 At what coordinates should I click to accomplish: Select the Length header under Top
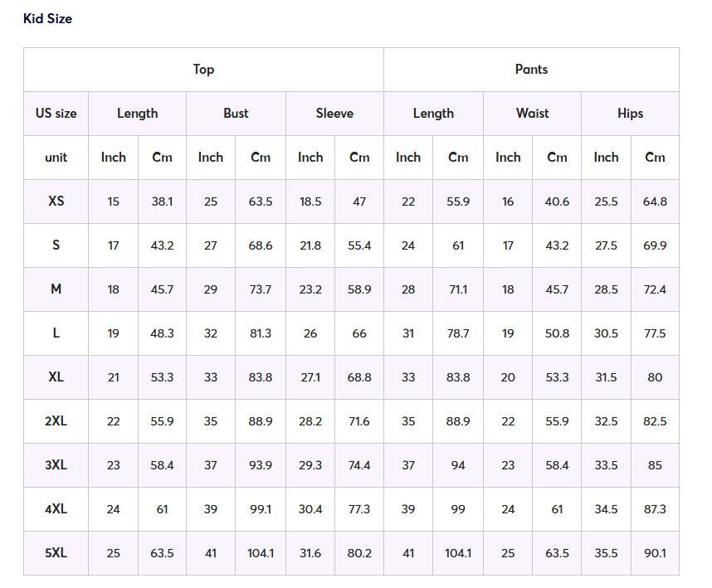tap(137, 114)
